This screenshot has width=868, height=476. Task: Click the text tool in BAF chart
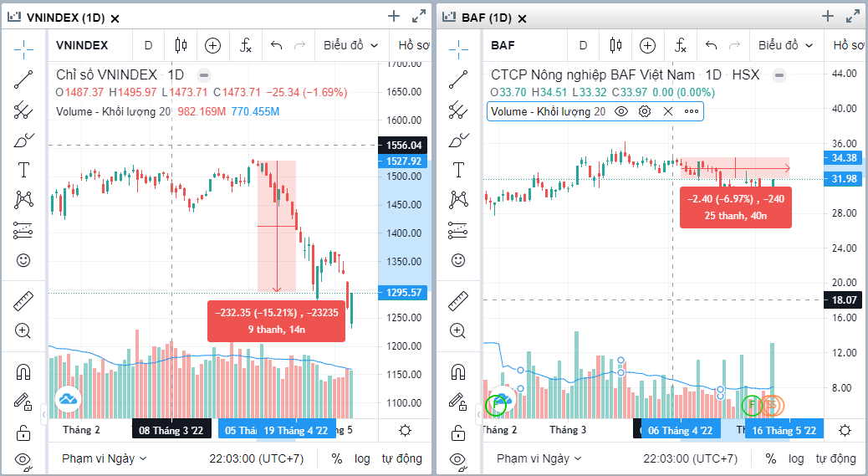click(458, 170)
